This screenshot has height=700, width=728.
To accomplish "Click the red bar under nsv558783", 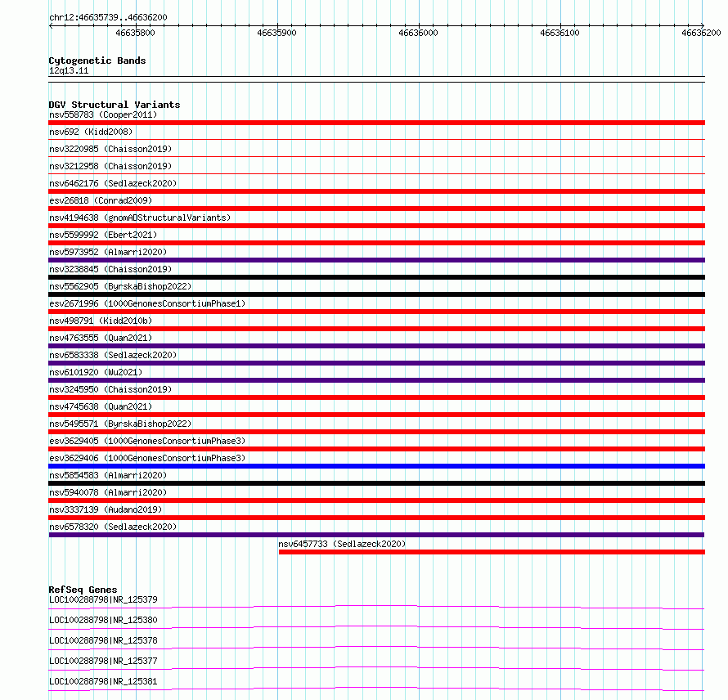I will (x=376, y=123).
